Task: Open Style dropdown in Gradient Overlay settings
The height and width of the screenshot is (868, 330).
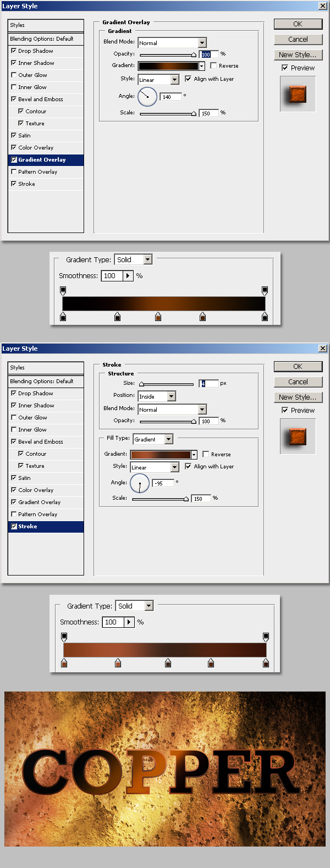Action: (x=175, y=80)
